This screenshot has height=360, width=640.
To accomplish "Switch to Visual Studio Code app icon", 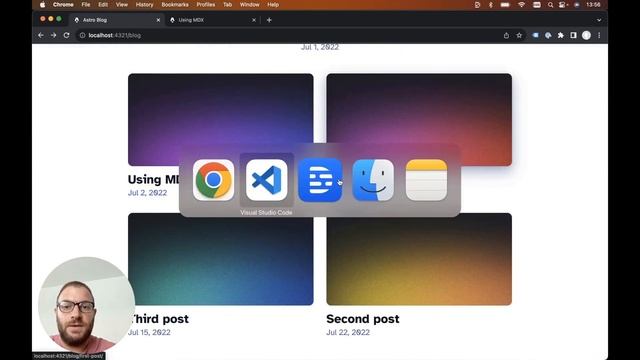I will click(267, 180).
